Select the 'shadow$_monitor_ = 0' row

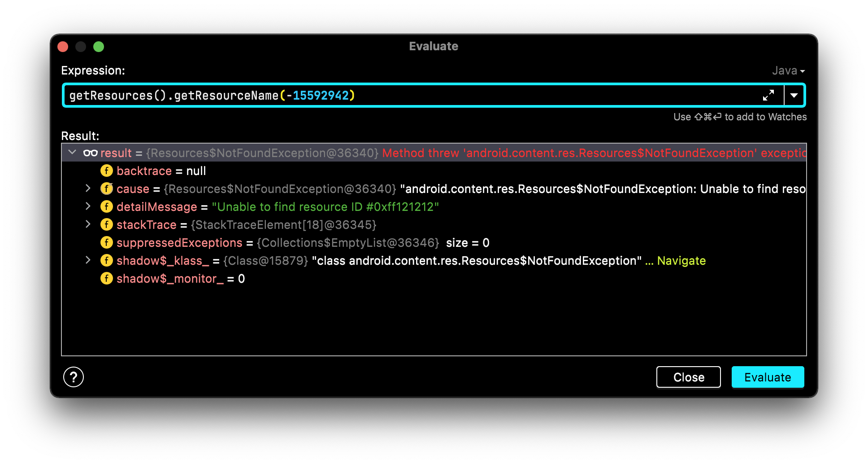pyautogui.click(x=434, y=278)
